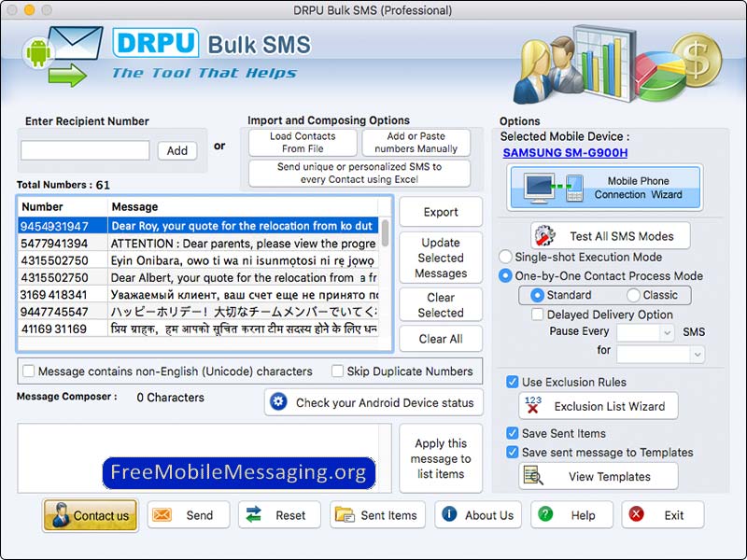Click the red X icon on Exit
The width and height of the screenshot is (747, 560).
[636, 514]
